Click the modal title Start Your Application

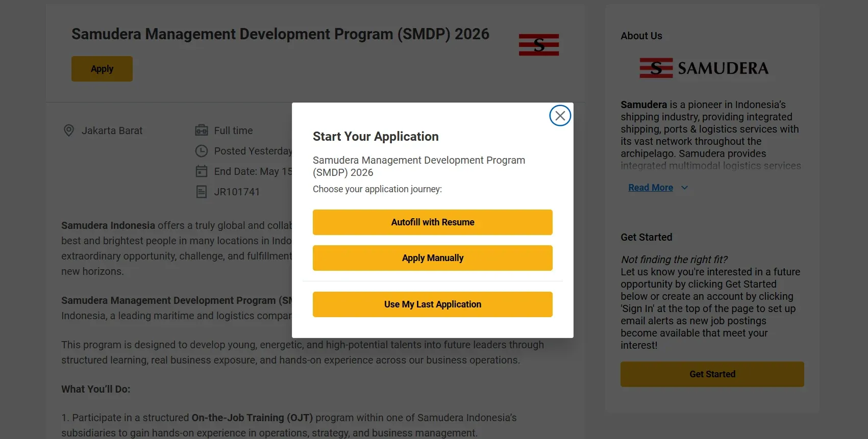[376, 136]
